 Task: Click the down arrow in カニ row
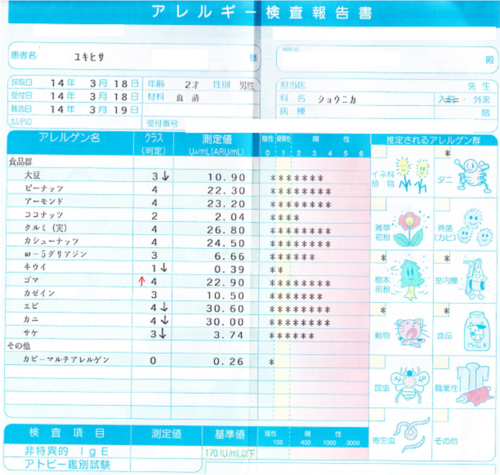164,320
